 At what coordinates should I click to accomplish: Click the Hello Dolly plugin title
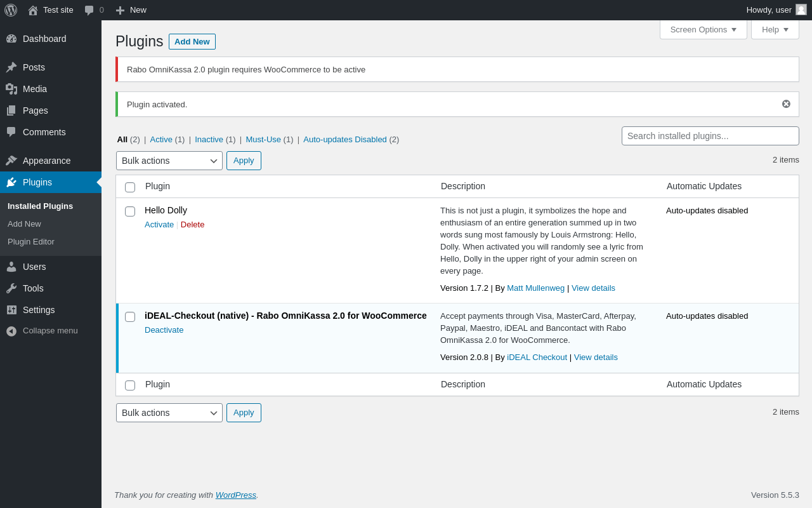166,210
